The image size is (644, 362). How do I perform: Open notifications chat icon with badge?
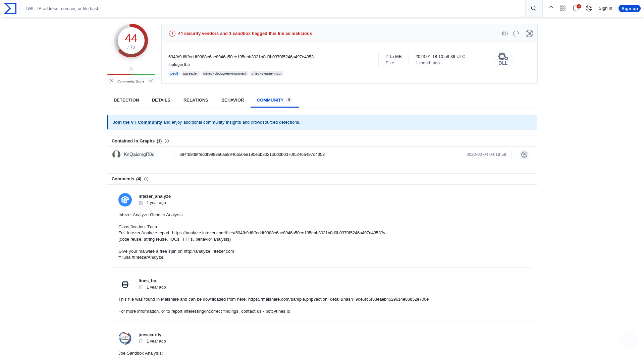(576, 8)
